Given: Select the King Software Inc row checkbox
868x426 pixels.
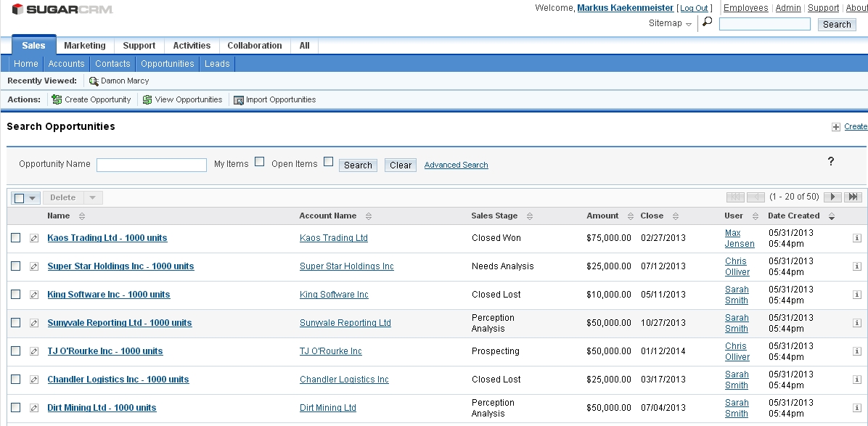Looking at the screenshot, I should [x=15, y=294].
